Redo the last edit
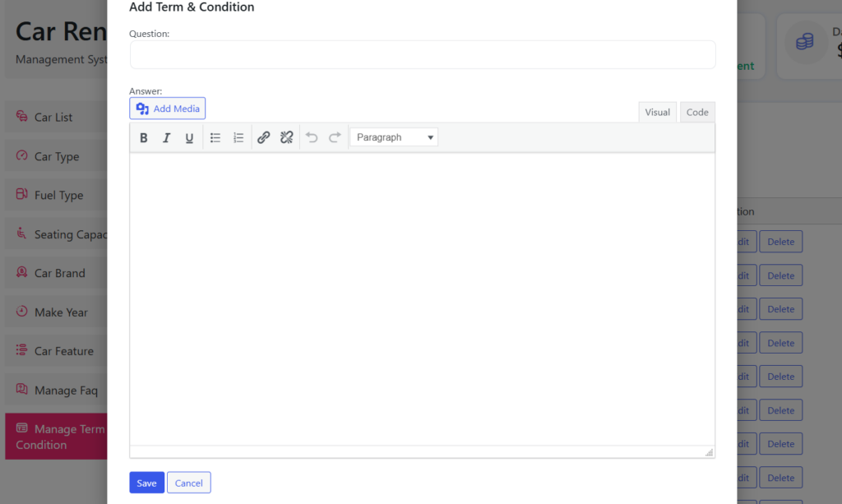 (x=335, y=138)
